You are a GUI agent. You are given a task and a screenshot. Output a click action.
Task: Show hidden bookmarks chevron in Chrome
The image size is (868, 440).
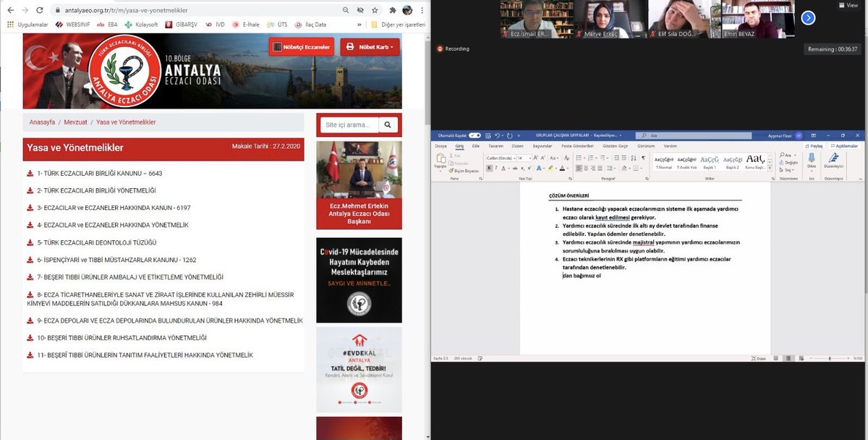click(x=360, y=25)
